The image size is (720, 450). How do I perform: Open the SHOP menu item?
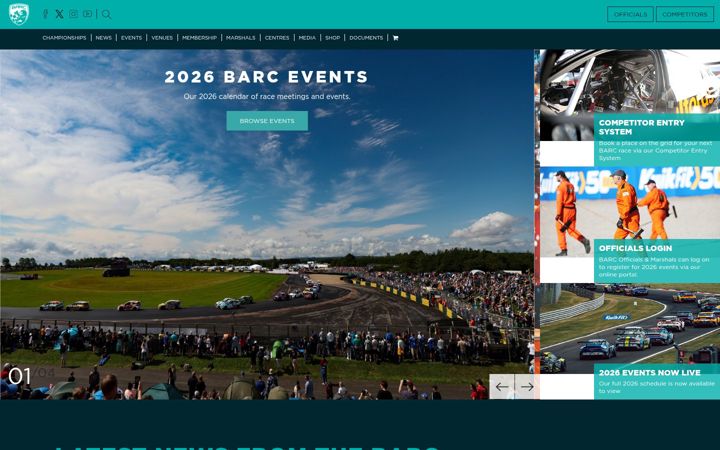[x=332, y=38]
